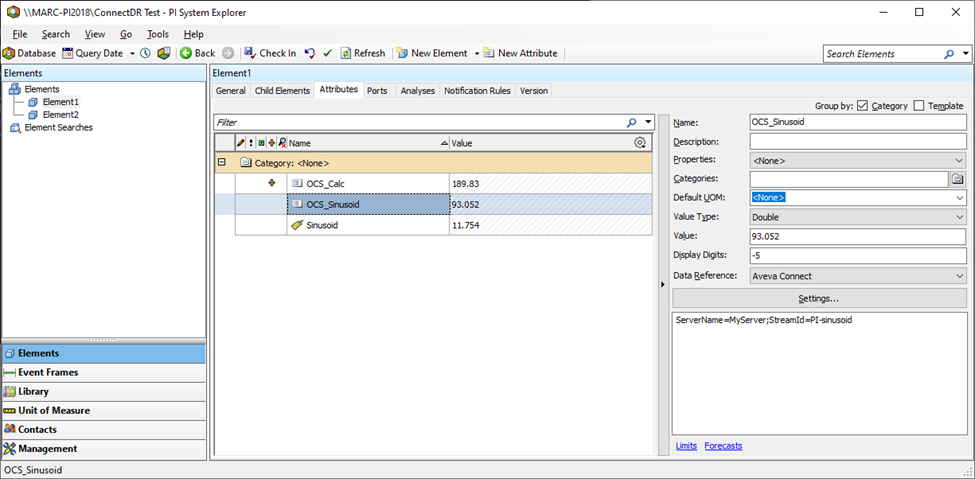
Task: Open the View menu
Action: (95, 34)
